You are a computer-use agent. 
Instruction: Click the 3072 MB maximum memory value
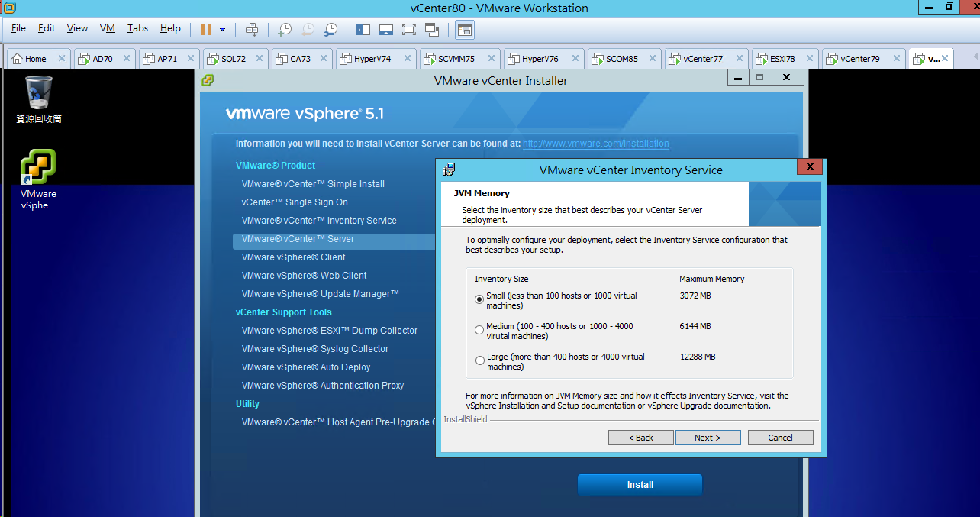695,296
